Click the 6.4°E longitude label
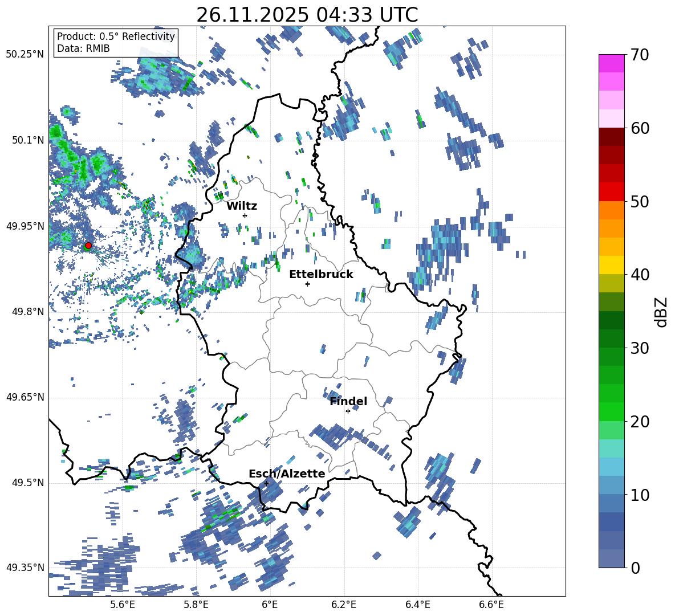The height and width of the screenshot is (616, 675). (x=418, y=605)
